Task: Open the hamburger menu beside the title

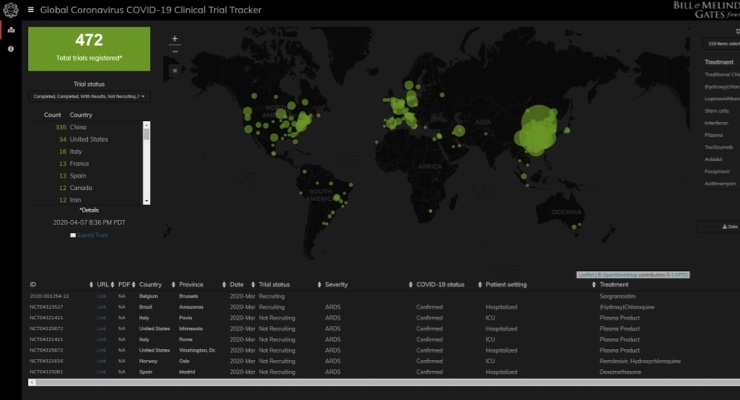Action: (30, 10)
